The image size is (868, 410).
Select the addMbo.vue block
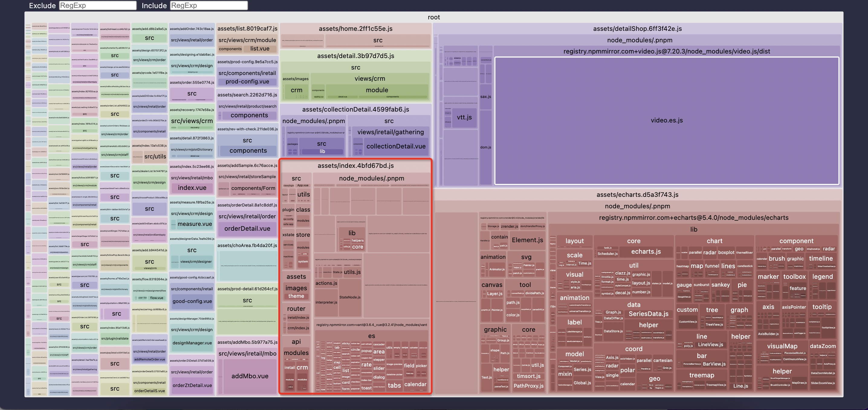click(250, 376)
